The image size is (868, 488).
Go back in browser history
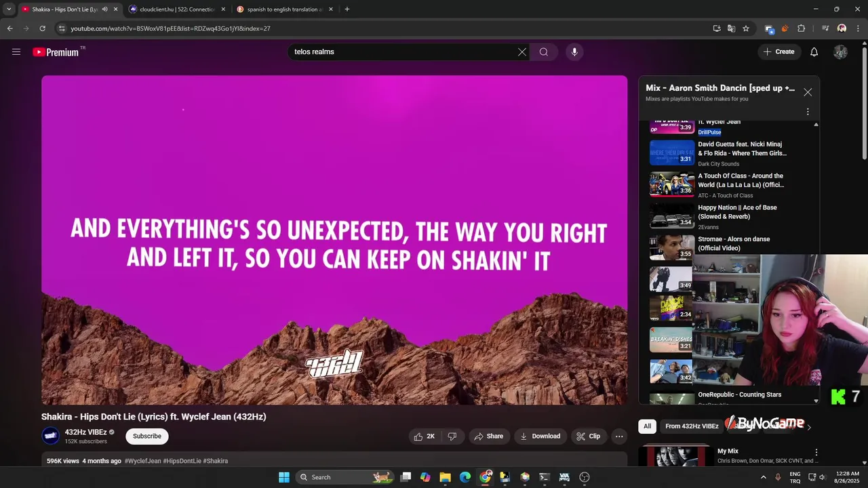[x=9, y=28]
